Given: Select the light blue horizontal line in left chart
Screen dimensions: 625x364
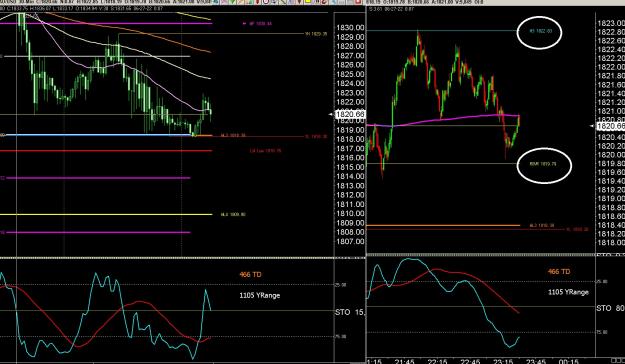Looking at the screenshot, I should point(96,135).
